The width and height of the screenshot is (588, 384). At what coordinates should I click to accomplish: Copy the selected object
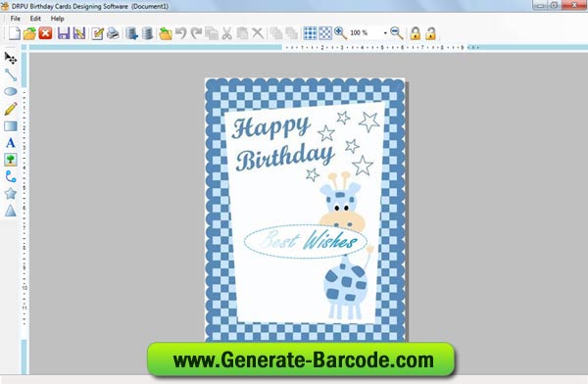coord(212,33)
